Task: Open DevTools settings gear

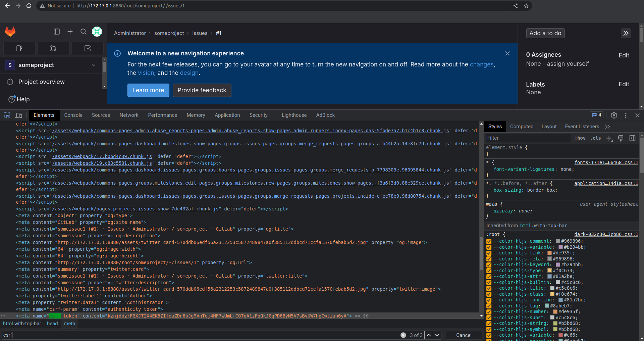Action: 614,115
